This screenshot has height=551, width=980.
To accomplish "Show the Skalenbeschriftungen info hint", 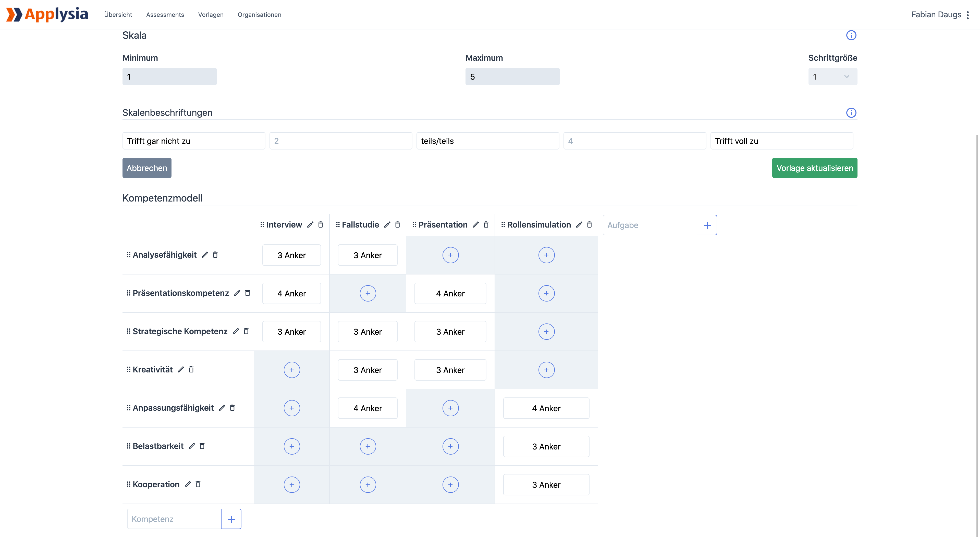I will (x=852, y=112).
